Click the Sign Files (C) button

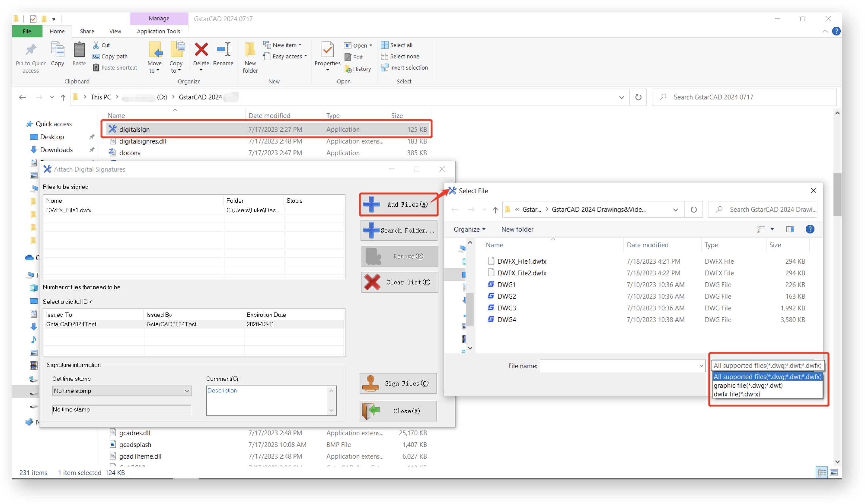(x=398, y=383)
